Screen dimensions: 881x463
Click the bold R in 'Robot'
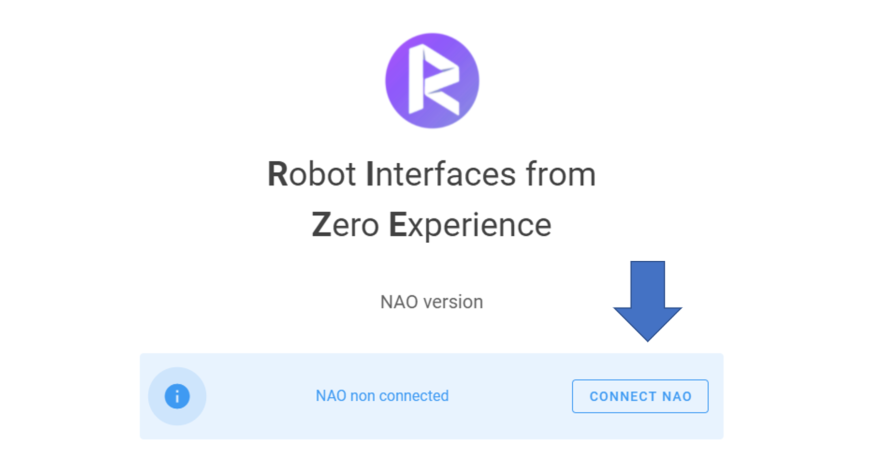pos(278,174)
